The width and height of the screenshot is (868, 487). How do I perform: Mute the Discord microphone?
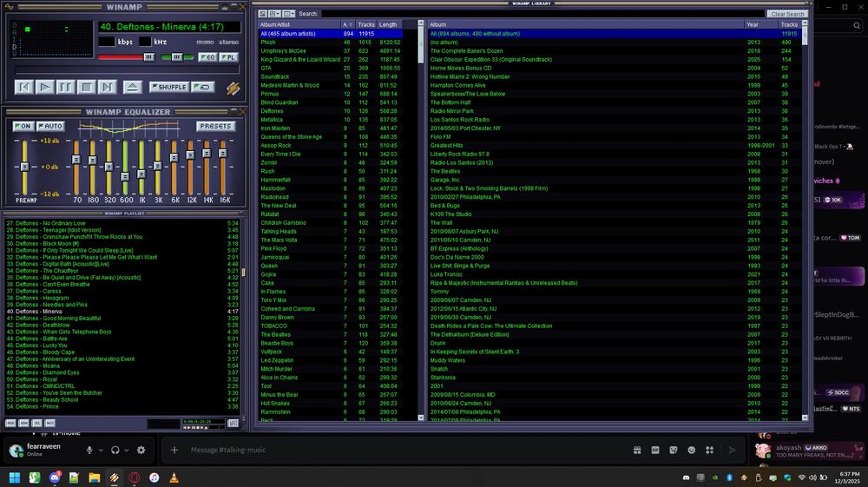point(89,450)
